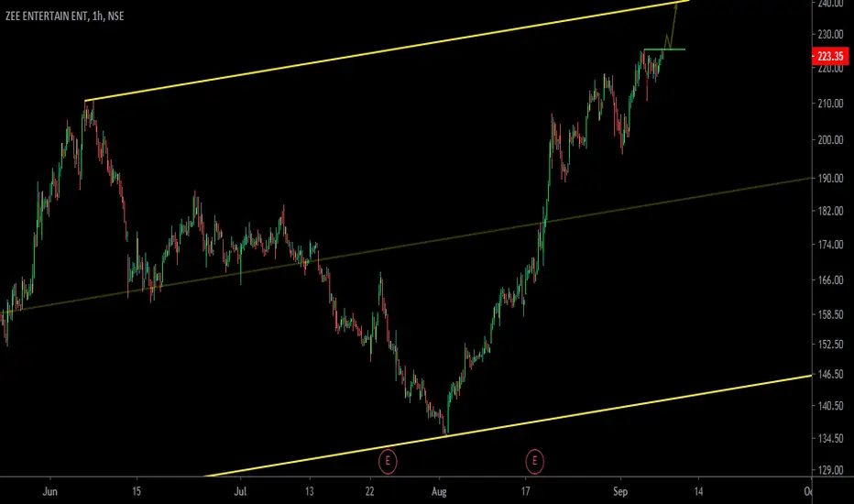
Task: Click the 158.50 price axis label
Action: (830, 315)
